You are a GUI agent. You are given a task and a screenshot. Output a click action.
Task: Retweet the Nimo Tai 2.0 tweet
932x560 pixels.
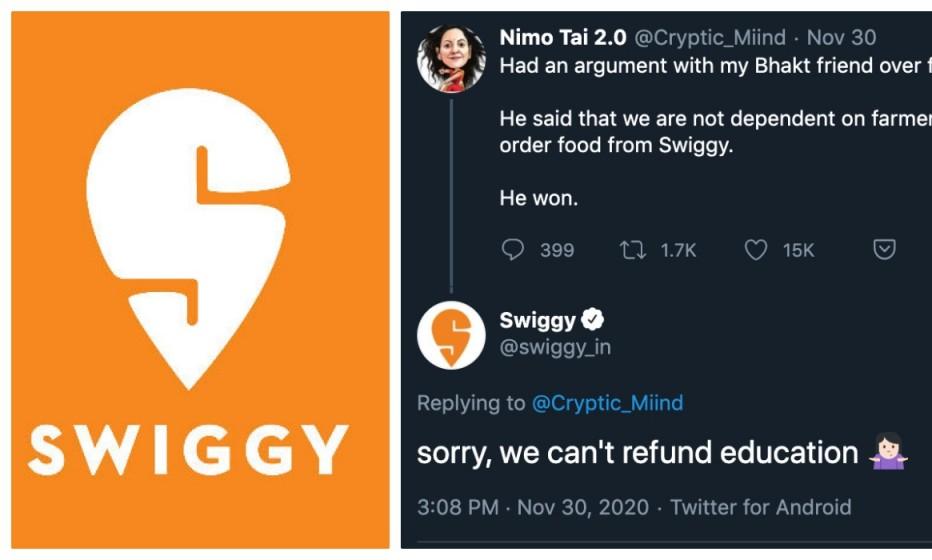(632, 250)
